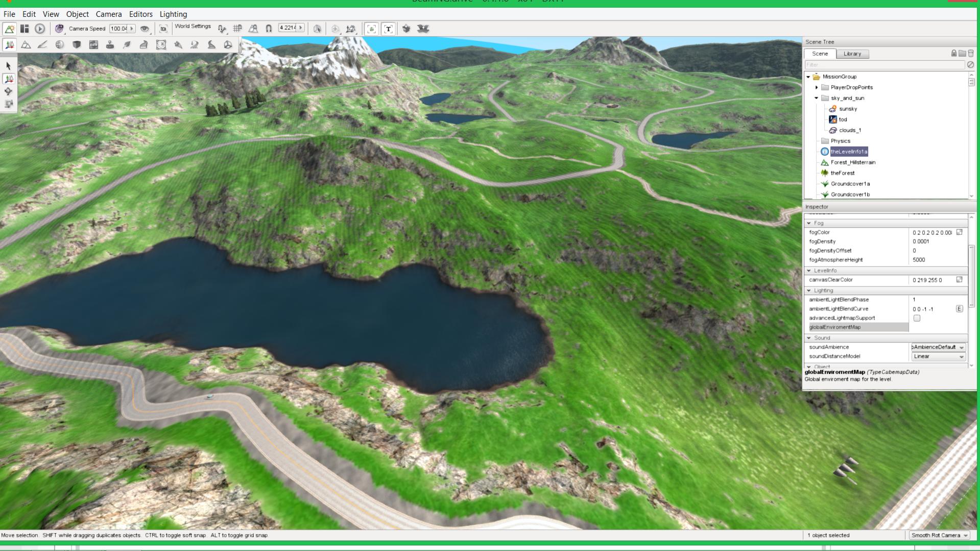Toggle the object text labels (T) icon

tap(389, 29)
